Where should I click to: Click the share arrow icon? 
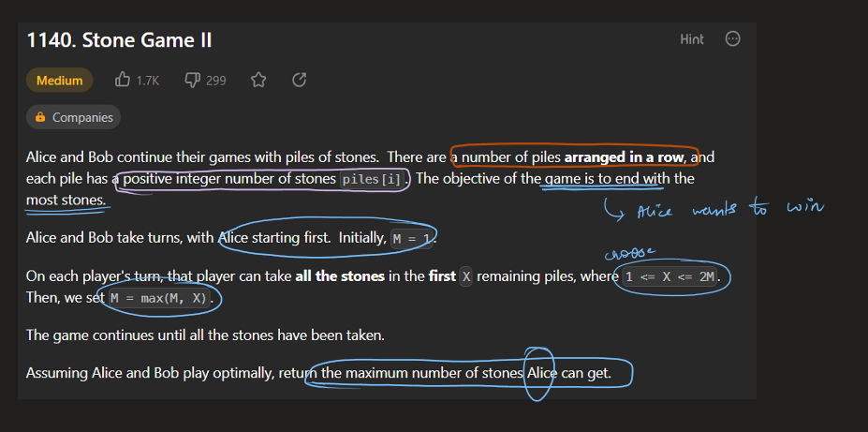click(x=300, y=81)
